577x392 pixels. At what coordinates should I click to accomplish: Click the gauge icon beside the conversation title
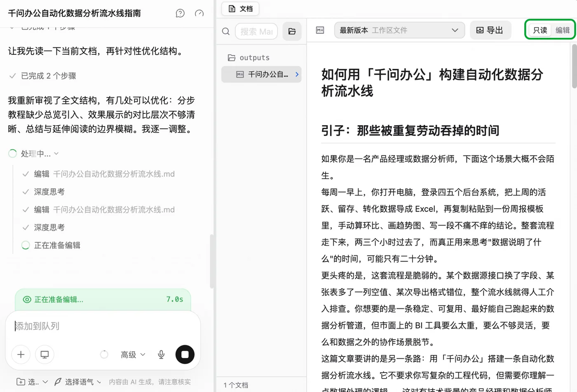click(199, 13)
